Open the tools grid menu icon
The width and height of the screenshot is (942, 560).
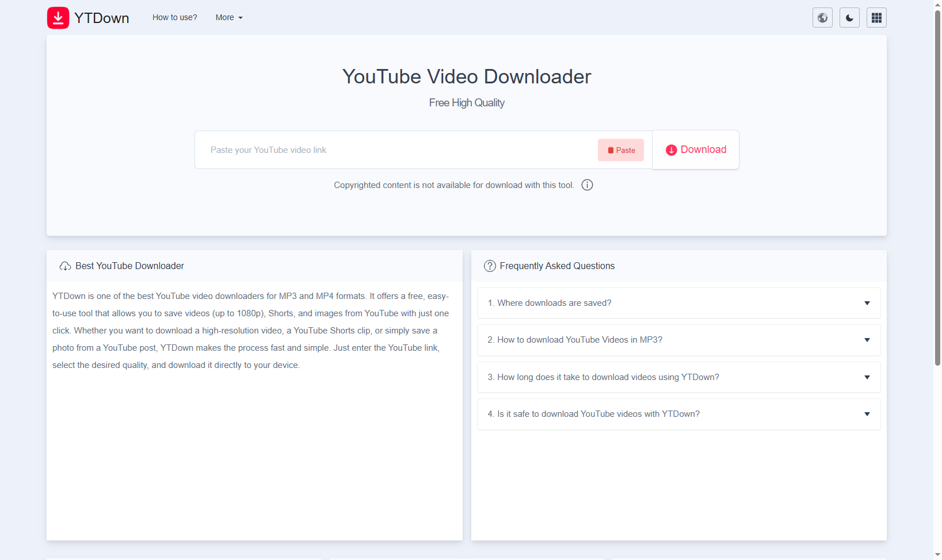pos(876,17)
